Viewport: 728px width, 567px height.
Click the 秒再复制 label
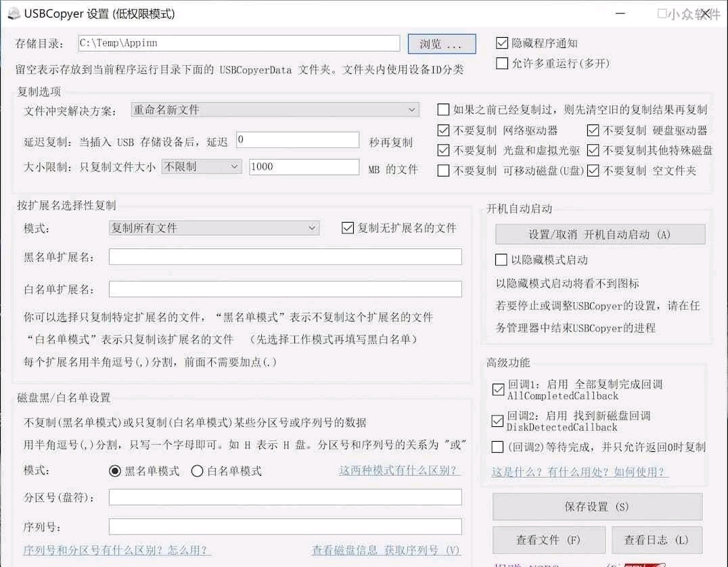[391, 142]
